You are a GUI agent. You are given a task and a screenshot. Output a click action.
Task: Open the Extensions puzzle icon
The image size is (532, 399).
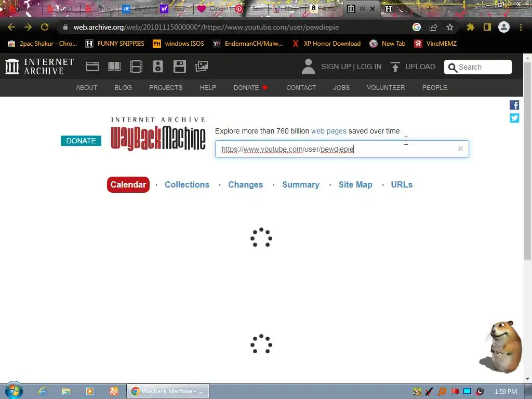point(471,27)
